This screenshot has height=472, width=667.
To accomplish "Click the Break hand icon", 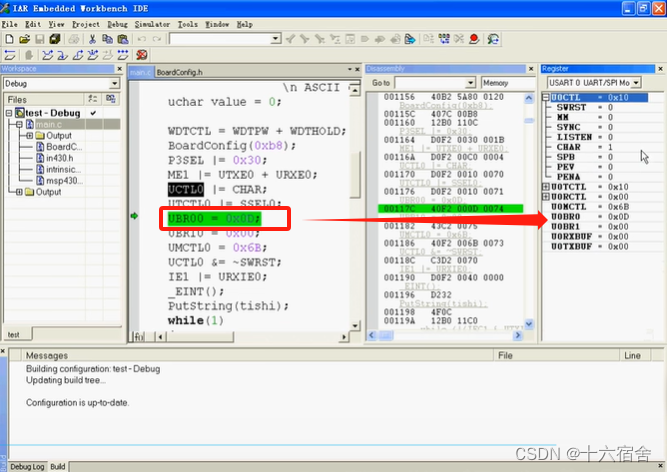I will pyautogui.click(x=29, y=55).
